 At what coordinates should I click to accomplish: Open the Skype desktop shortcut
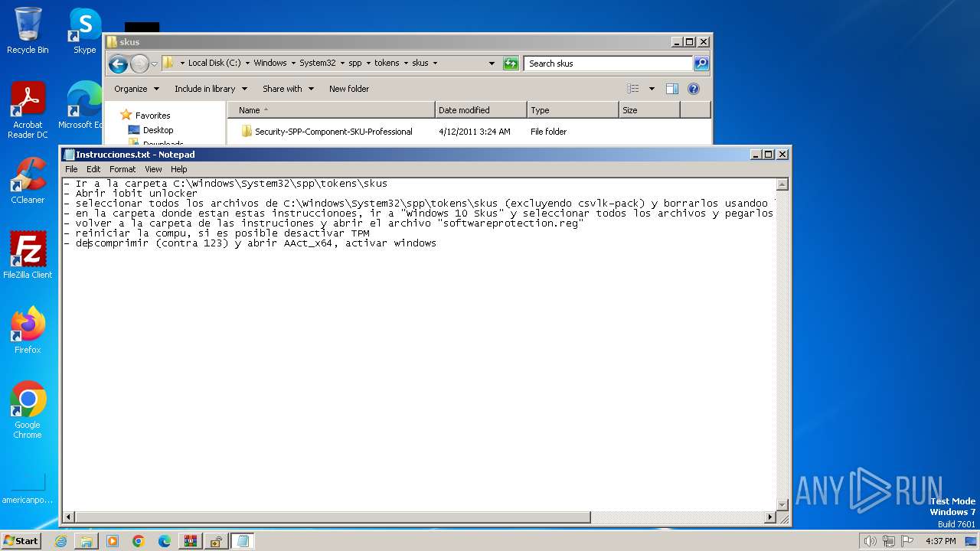tap(84, 31)
